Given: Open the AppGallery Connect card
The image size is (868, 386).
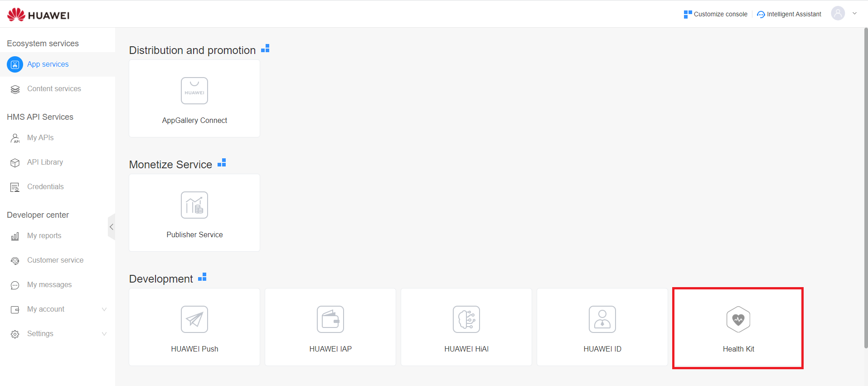Looking at the screenshot, I should (194, 98).
